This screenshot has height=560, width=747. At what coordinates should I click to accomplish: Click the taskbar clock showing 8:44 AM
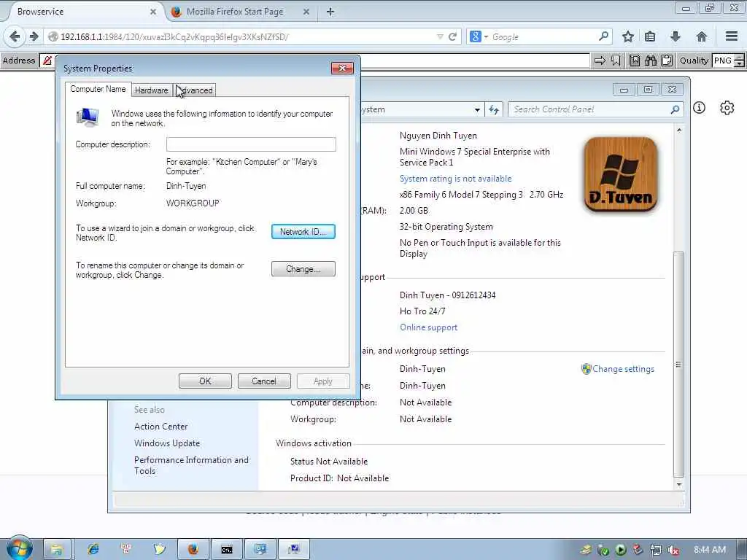coord(709,550)
